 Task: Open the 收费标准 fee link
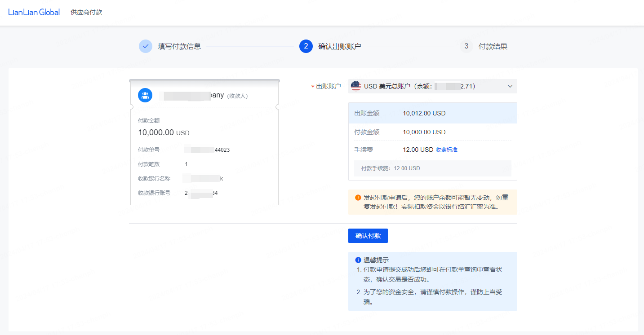click(x=446, y=150)
